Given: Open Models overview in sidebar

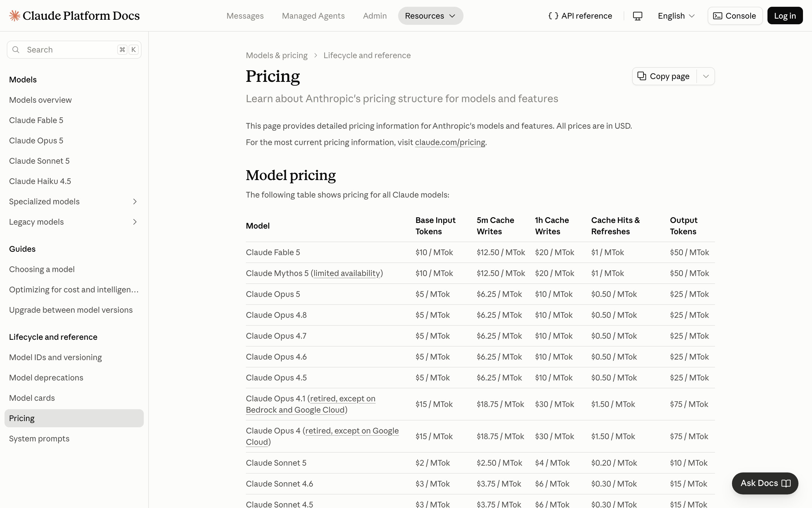Looking at the screenshot, I should pos(40,100).
